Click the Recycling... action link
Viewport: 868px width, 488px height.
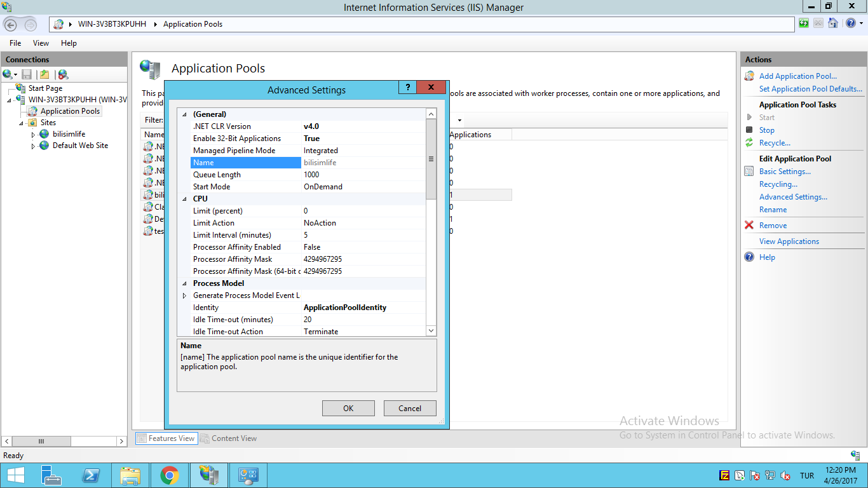(778, 184)
